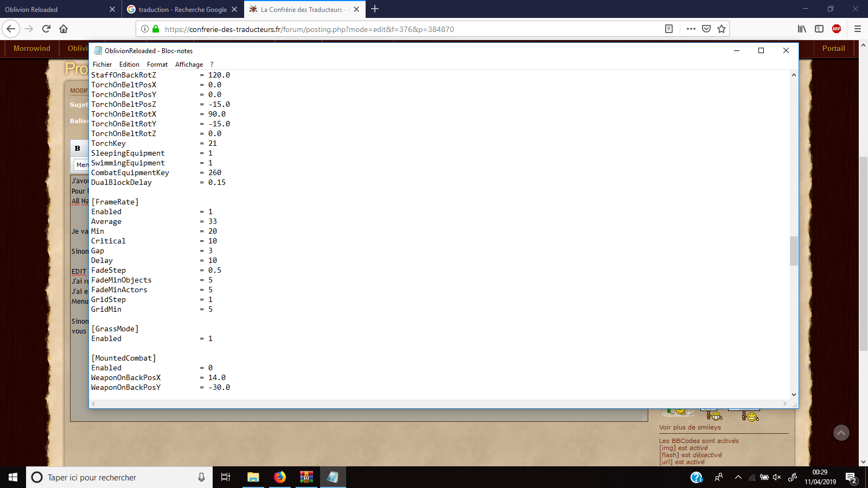Image resolution: width=868 pixels, height=488 pixels.
Task: Click Notepad vertical scrollbar down arrow
Action: pos(794,395)
